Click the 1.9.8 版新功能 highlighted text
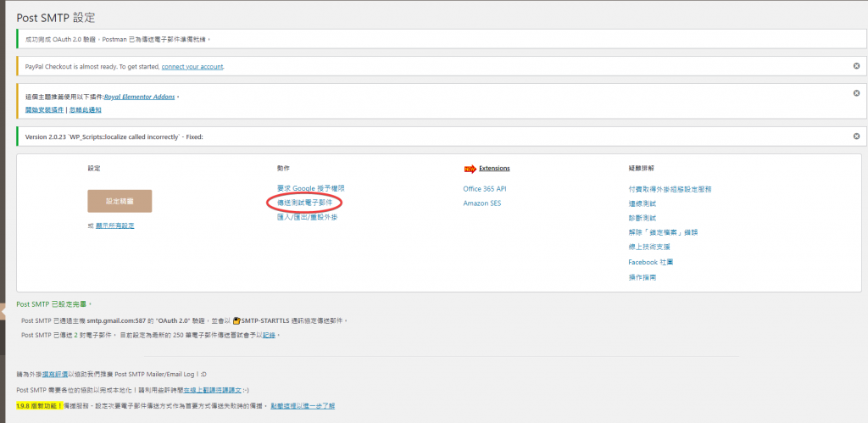The height and width of the screenshot is (423, 868). point(40,406)
